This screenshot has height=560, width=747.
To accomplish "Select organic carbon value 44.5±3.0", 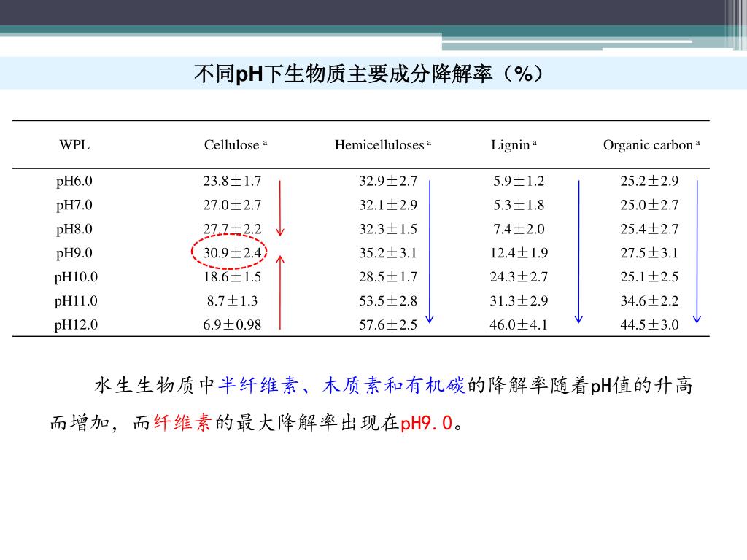I will pyautogui.click(x=649, y=324).
